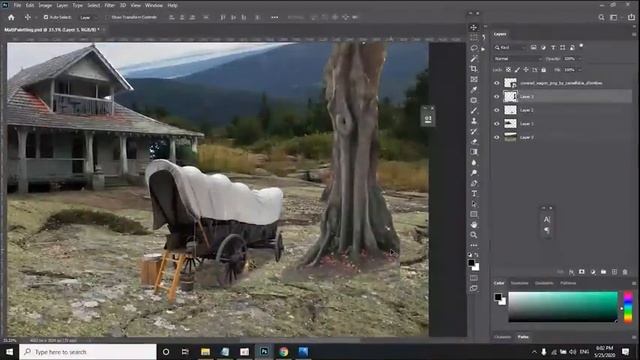Add a layer mask
Image resolution: width=640 pixels, height=360 pixels.
[x=582, y=272]
